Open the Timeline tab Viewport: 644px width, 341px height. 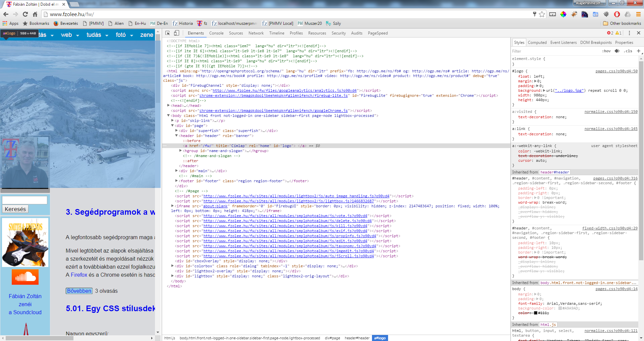[x=277, y=33]
